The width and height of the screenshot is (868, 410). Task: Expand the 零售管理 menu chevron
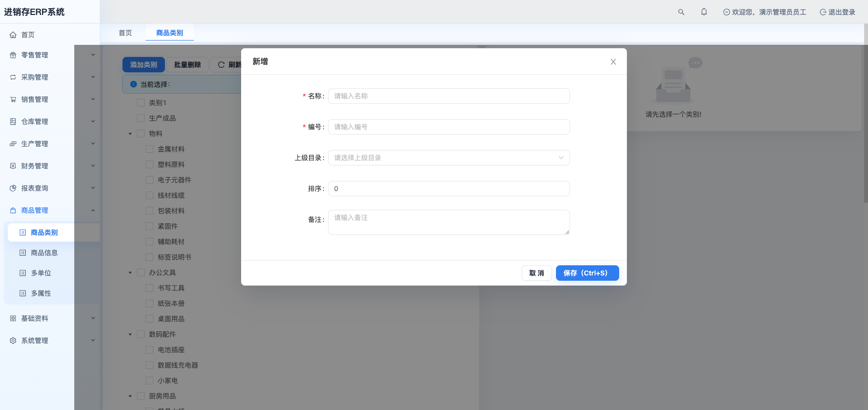[x=93, y=55]
